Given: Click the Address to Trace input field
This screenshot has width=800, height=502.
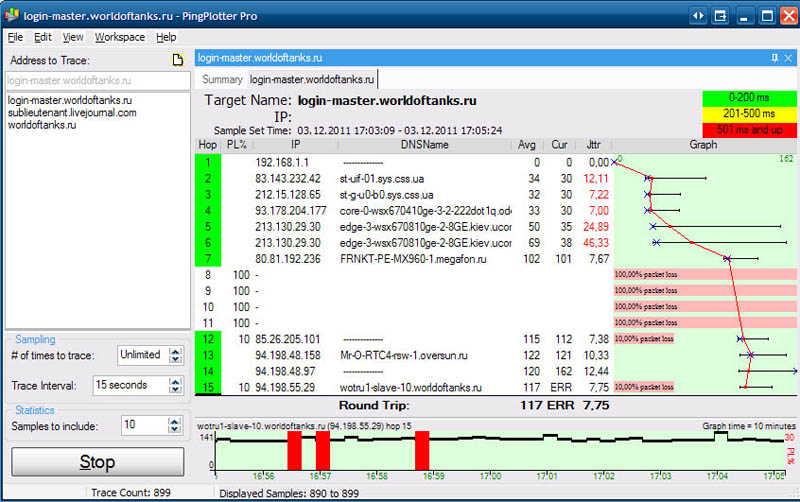Looking at the screenshot, I should coord(97,81).
